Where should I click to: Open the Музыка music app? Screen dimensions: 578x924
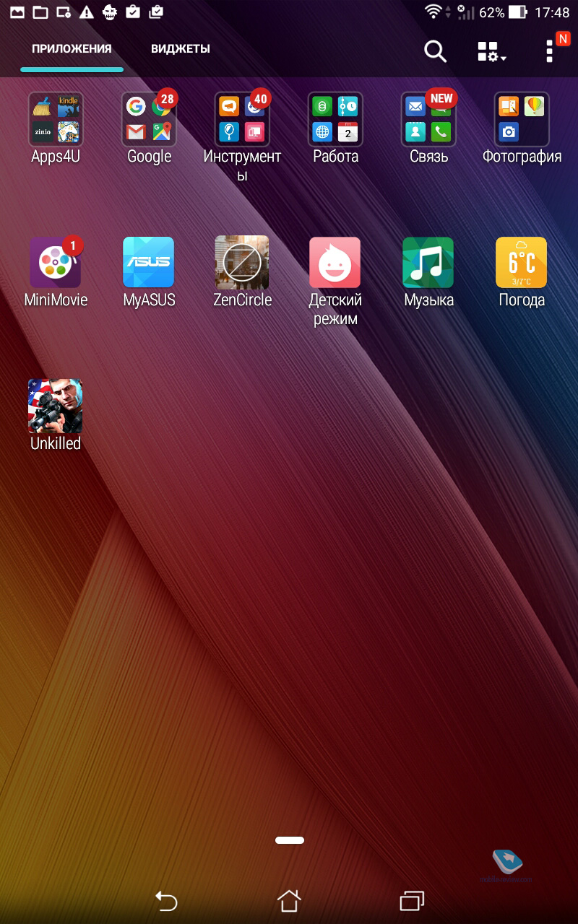tap(428, 263)
